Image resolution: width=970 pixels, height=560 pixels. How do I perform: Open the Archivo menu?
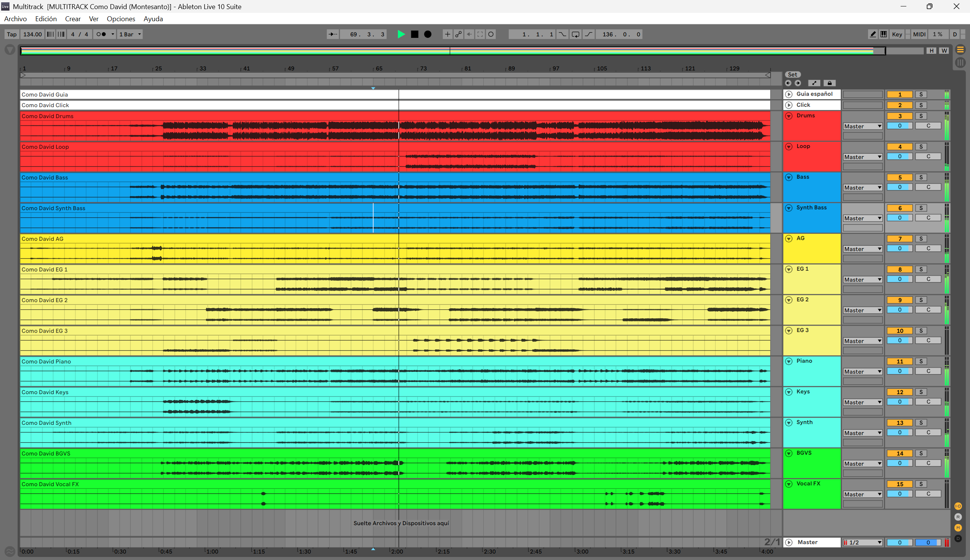16,19
